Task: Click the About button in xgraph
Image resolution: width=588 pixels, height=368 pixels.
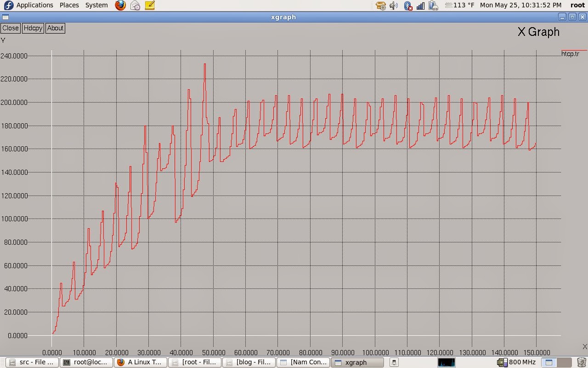Action: 55,28
